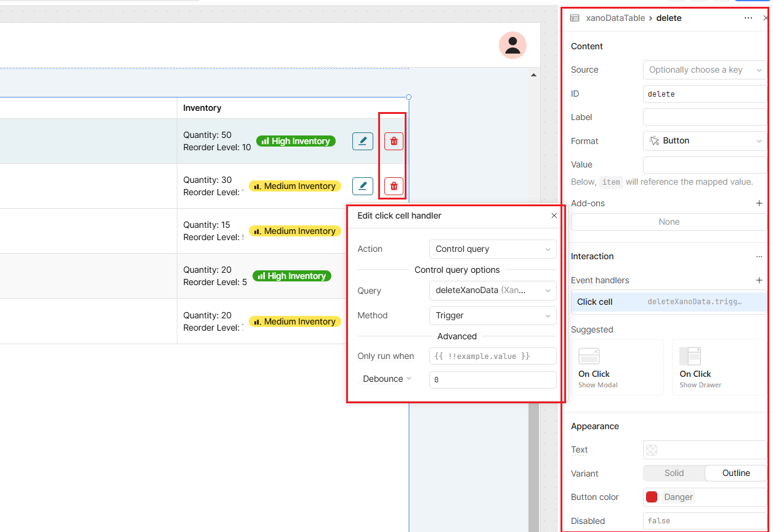
Task: Click Medium Inventory tag in Quantity 15 row
Action: tap(295, 231)
